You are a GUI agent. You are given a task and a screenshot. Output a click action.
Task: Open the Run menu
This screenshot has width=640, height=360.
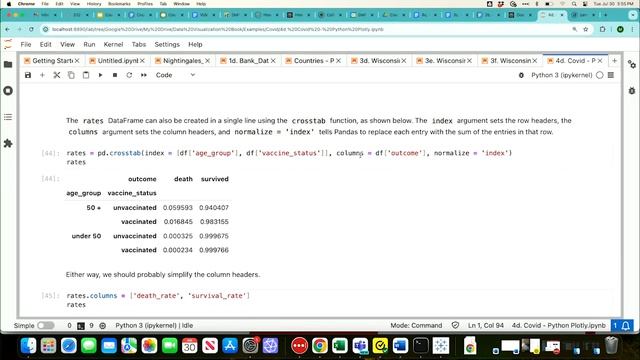click(x=89, y=44)
